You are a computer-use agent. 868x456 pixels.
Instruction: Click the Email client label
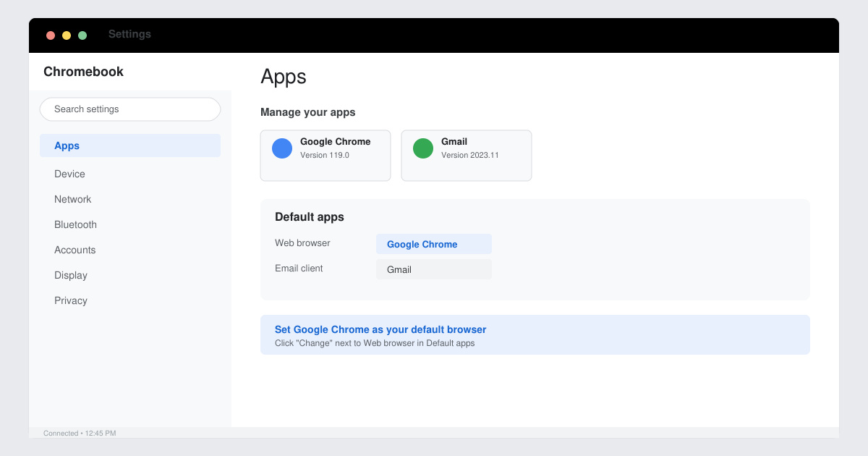pyautogui.click(x=299, y=269)
